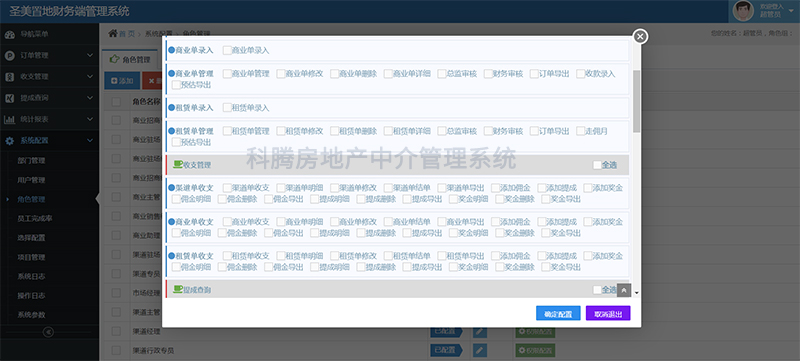The image size is (800, 361).
Task: Collapse 系统配置 menu chevron
Action: (90, 141)
